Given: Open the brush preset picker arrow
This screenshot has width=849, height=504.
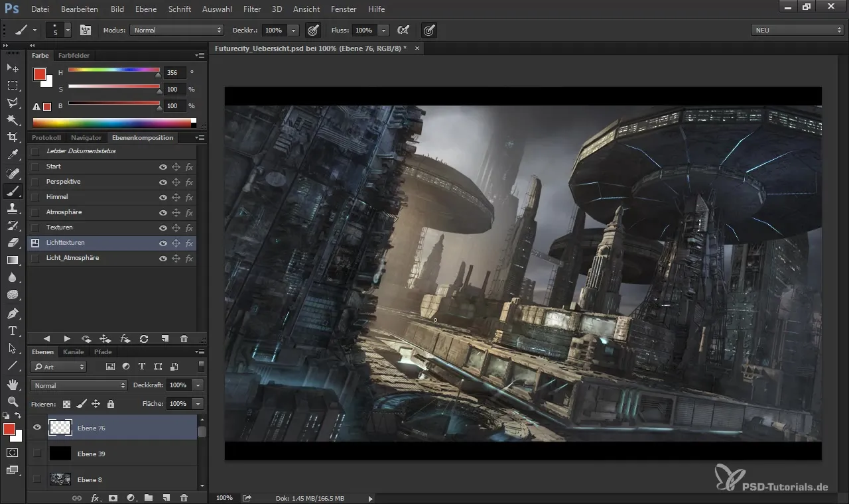Looking at the screenshot, I should 68,30.
